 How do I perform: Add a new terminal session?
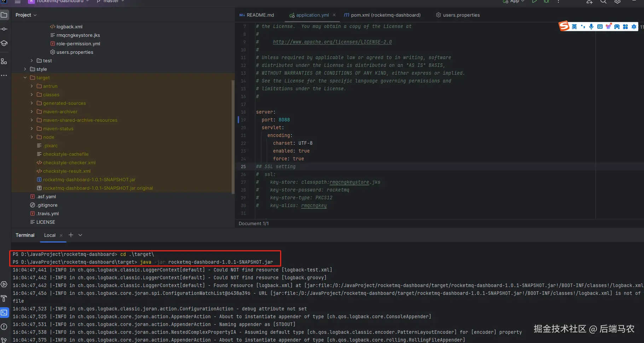pos(71,235)
